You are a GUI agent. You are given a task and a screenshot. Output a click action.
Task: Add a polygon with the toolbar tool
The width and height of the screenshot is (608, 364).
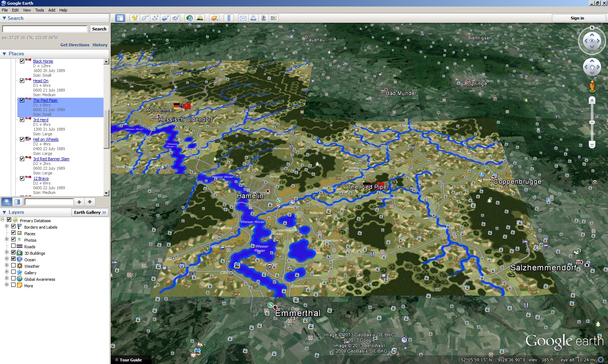point(145,18)
